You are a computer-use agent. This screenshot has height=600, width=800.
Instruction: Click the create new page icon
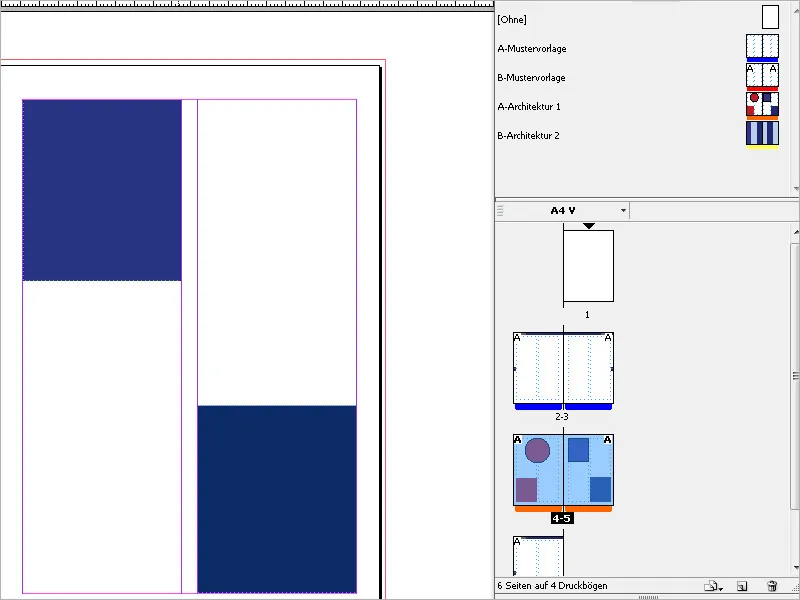742,586
